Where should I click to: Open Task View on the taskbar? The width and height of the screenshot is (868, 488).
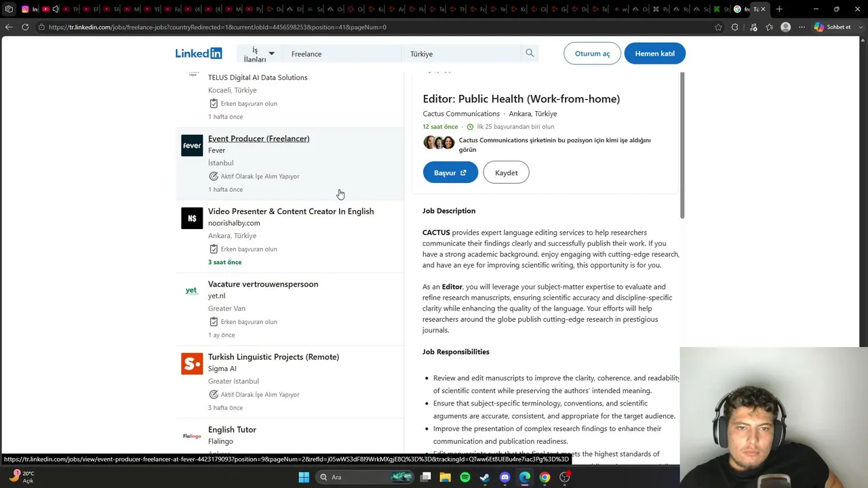[x=426, y=477]
